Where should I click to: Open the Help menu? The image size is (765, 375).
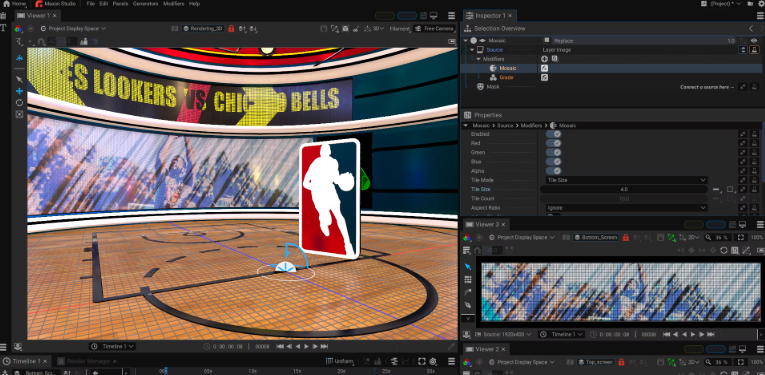pos(194,3)
